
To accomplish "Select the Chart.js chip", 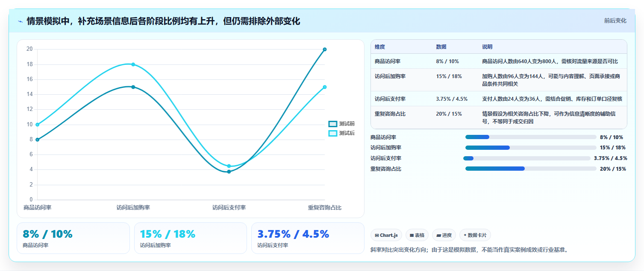I will point(386,235).
